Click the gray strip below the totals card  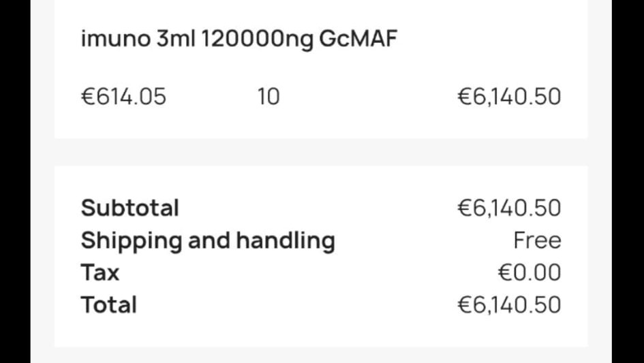pos(320,355)
